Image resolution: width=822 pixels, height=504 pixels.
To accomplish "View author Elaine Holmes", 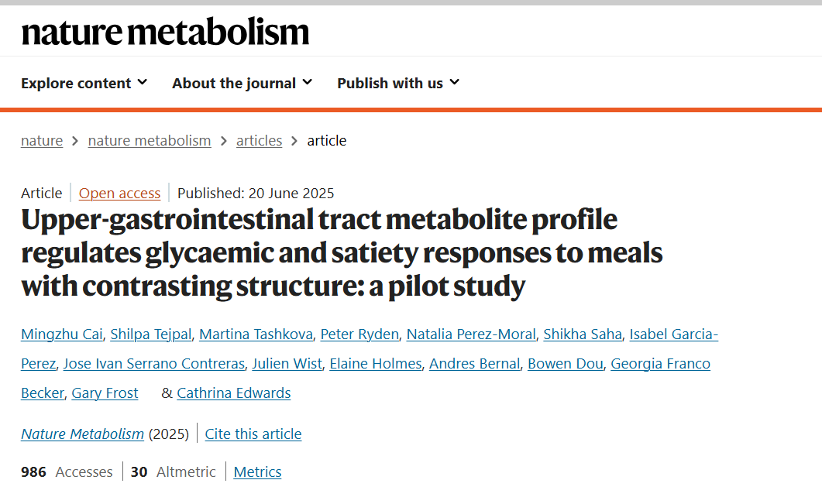I will 375,364.
